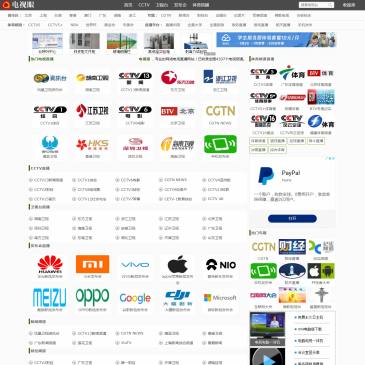Open the red star Dragon TV logo
The image size is (365, 365).
coord(177,78)
